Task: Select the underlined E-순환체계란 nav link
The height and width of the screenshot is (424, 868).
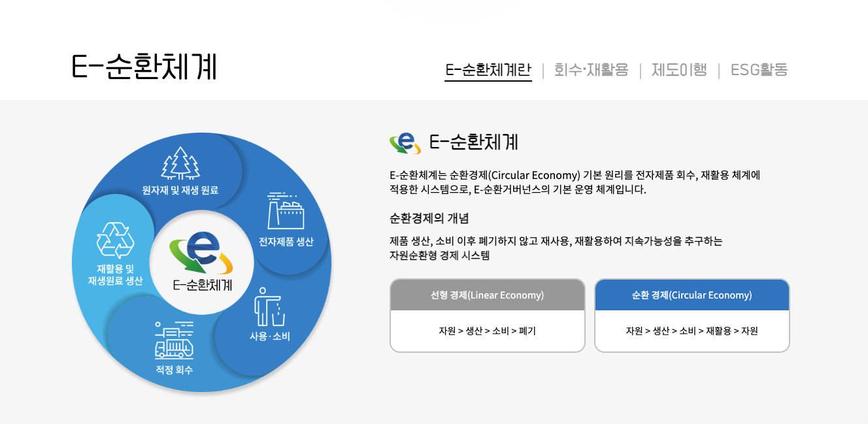Action: tap(488, 67)
